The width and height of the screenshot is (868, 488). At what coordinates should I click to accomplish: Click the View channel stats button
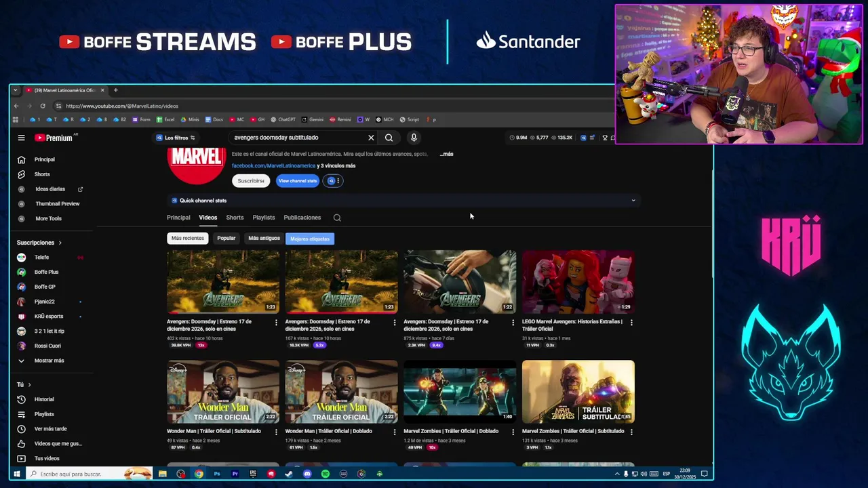coord(298,181)
